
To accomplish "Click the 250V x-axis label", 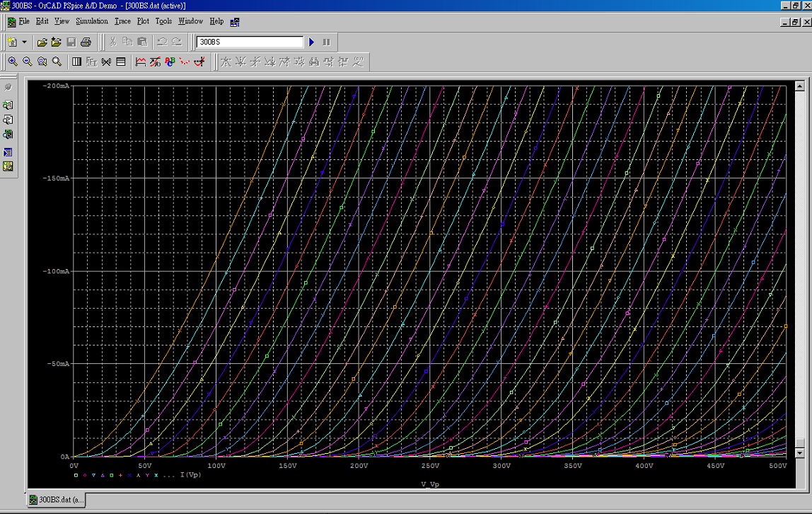I will [x=430, y=465].
